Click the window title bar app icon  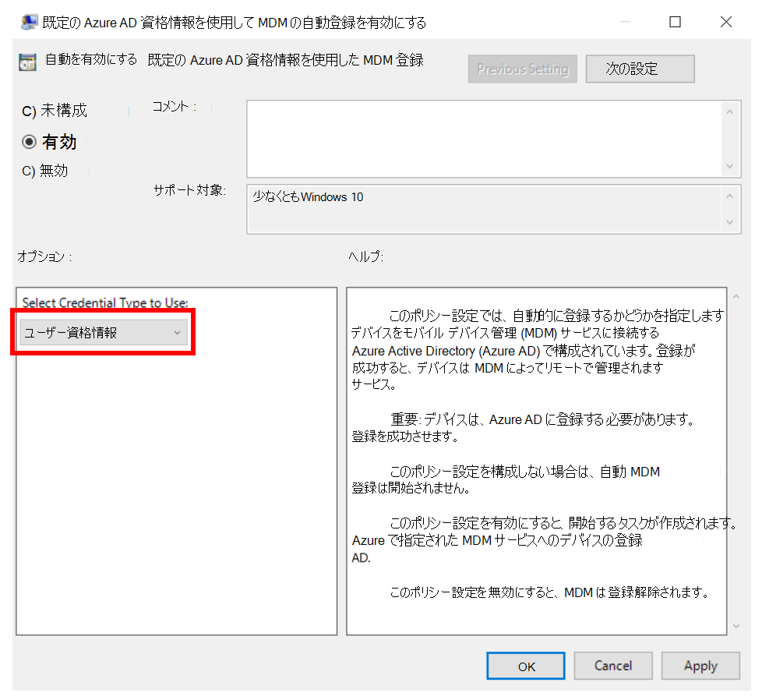click(29, 22)
